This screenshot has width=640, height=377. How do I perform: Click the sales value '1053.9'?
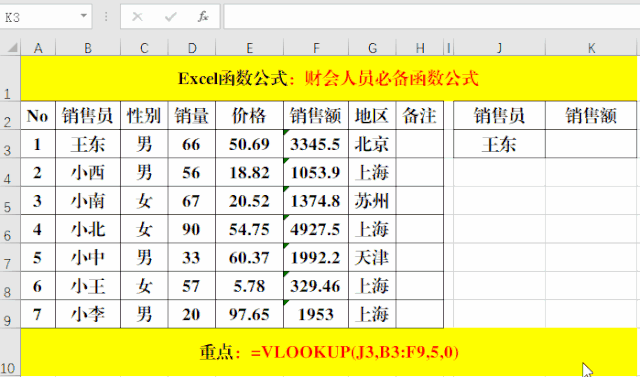pos(316,172)
